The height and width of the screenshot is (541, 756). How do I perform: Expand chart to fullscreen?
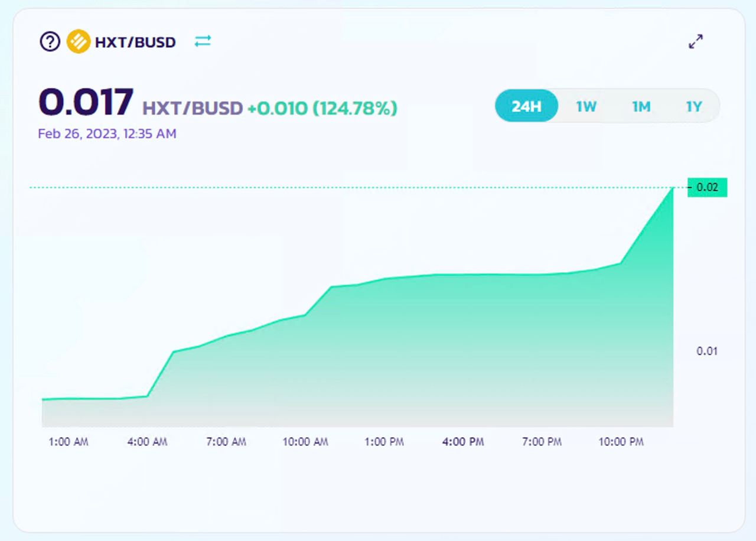pos(696,42)
